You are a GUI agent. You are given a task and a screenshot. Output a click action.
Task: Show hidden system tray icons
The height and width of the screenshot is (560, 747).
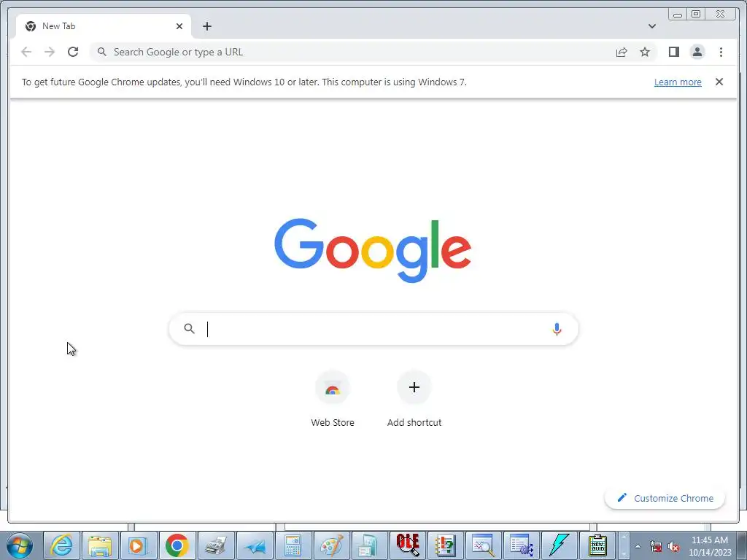638,546
